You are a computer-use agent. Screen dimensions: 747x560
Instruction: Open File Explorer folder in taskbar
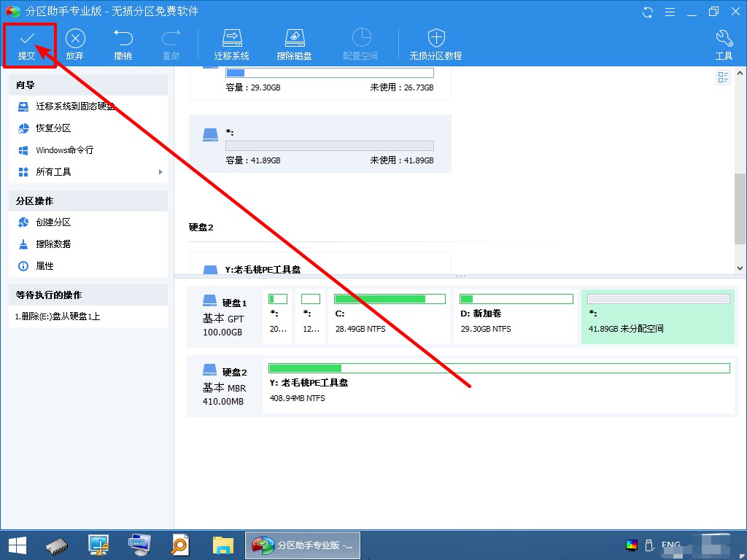(223, 545)
